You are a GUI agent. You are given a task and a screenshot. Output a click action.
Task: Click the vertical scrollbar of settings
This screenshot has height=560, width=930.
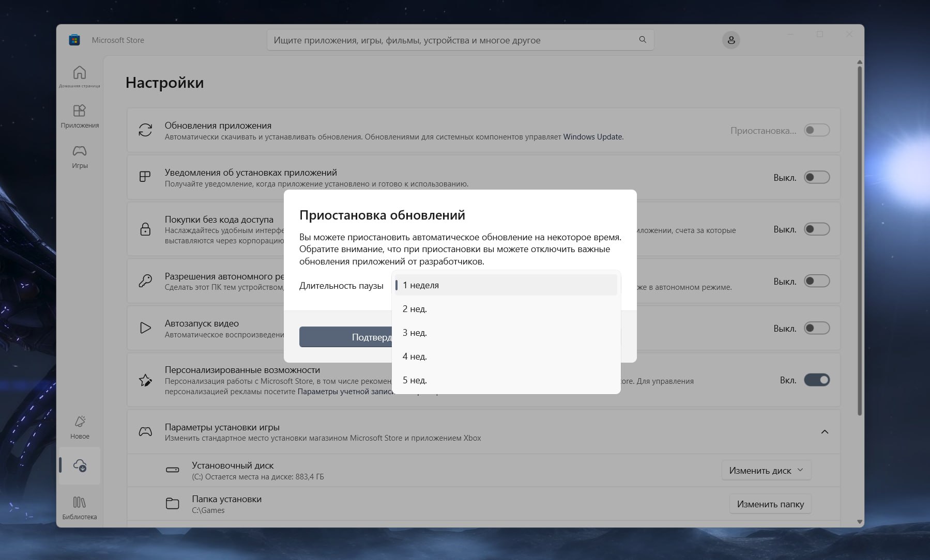click(859, 238)
